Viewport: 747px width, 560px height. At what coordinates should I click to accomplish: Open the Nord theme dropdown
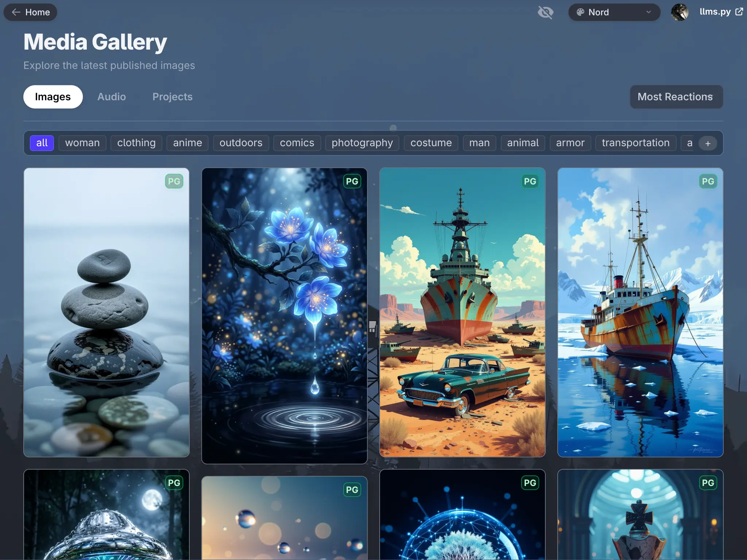[614, 12]
